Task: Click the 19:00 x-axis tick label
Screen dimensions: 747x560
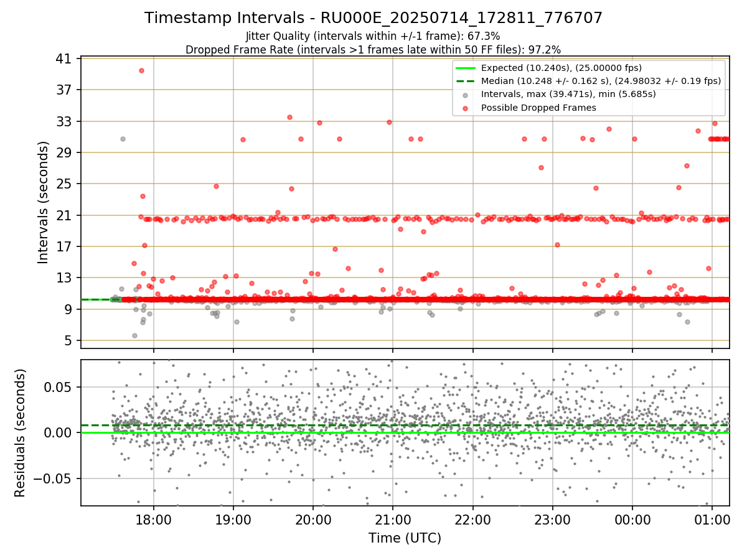Action: (x=233, y=520)
